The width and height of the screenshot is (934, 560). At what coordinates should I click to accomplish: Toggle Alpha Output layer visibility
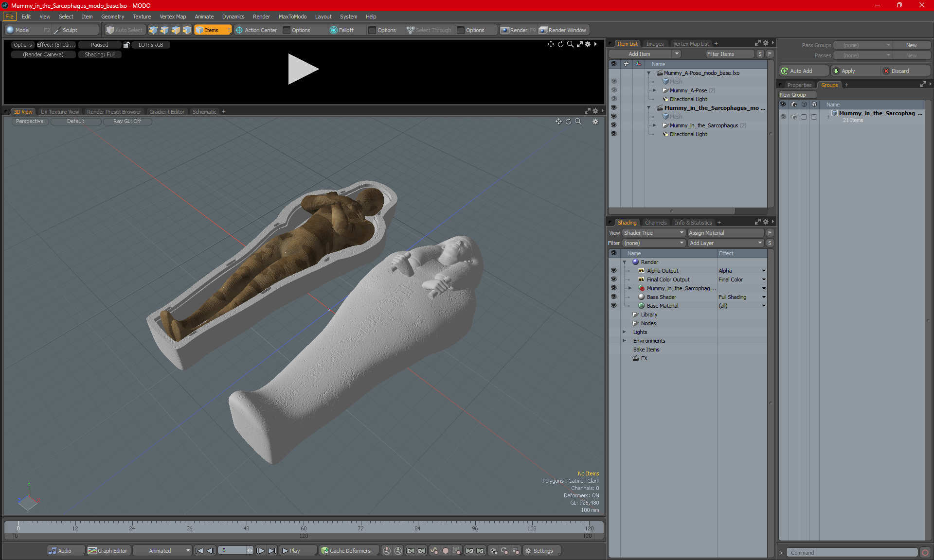tap(613, 271)
